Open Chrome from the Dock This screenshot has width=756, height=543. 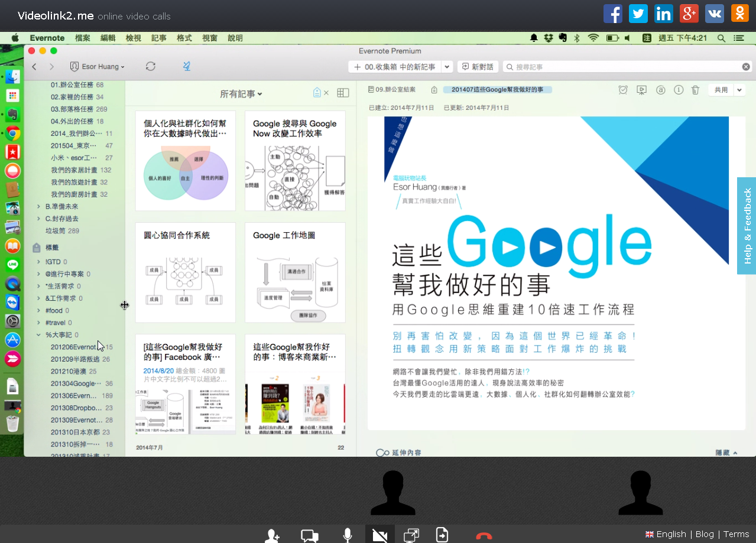[x=13, y=133]
